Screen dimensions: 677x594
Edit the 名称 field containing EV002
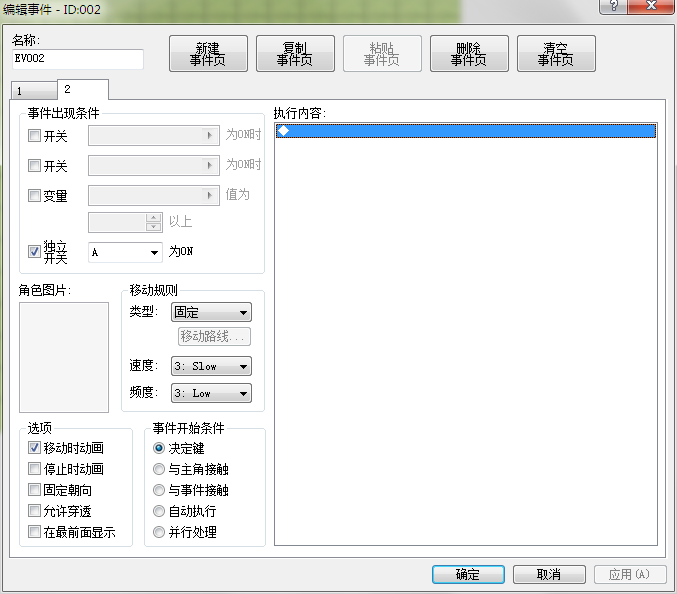coord(78,59)
